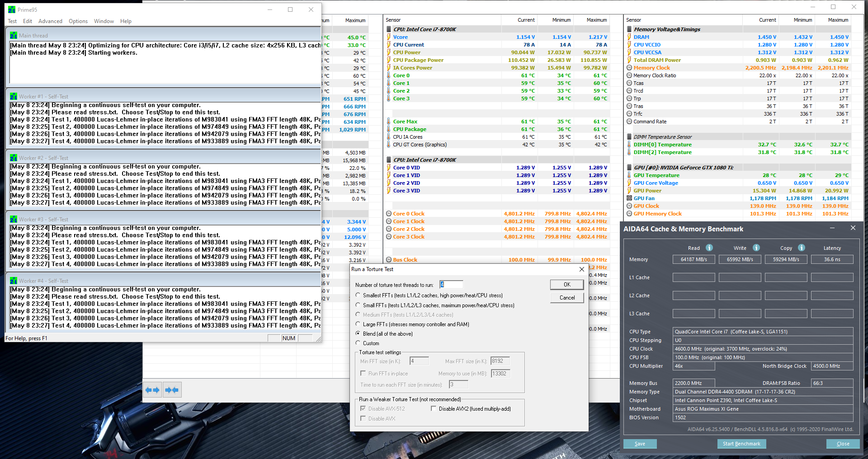Select the Custom torture test option
This screenshot has width=868, height=459.
358,343
